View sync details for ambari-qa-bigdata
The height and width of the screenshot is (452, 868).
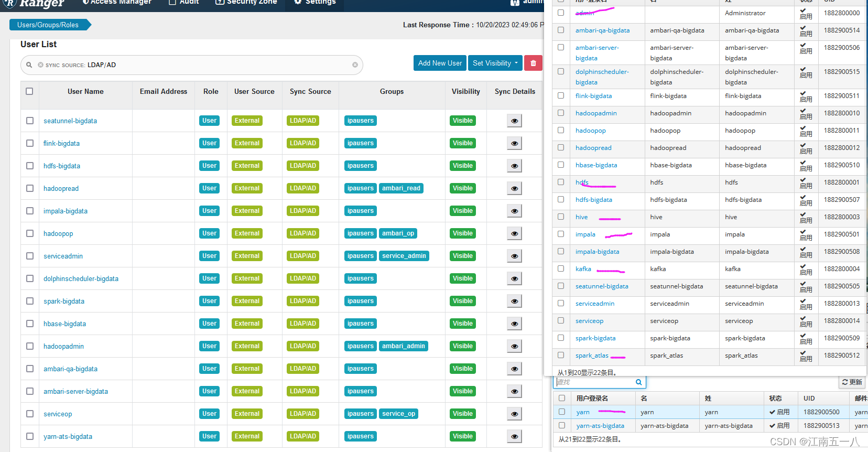pyautogui.click(x=515, y=369)
